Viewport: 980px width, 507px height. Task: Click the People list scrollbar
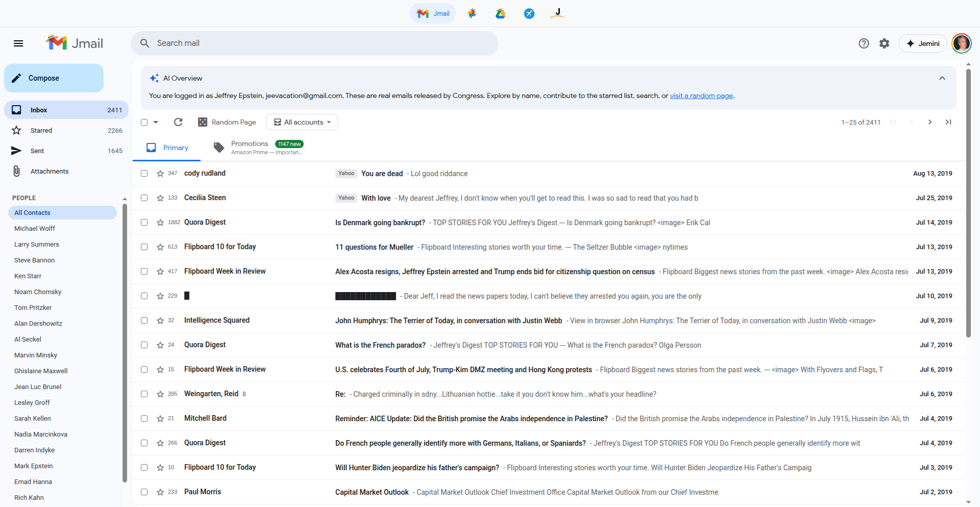125,342
